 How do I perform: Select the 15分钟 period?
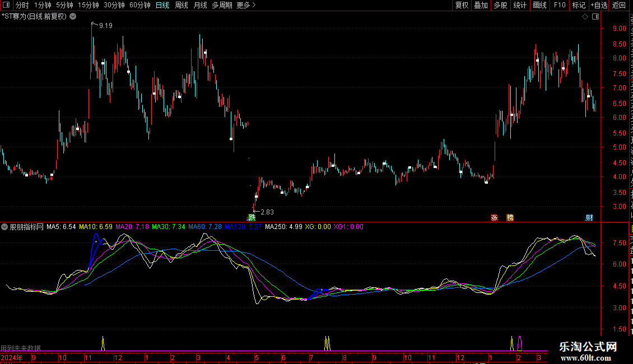pos(89,5)
